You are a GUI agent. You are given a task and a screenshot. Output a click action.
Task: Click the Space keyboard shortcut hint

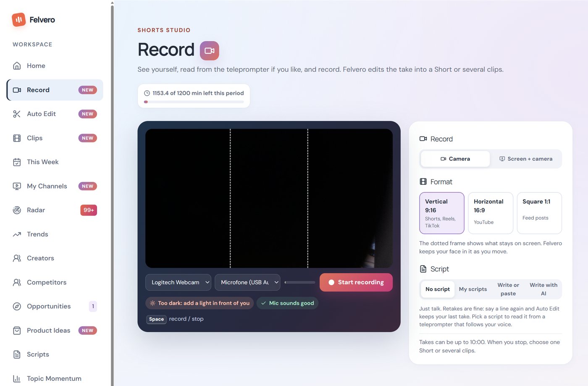(156, 319)
